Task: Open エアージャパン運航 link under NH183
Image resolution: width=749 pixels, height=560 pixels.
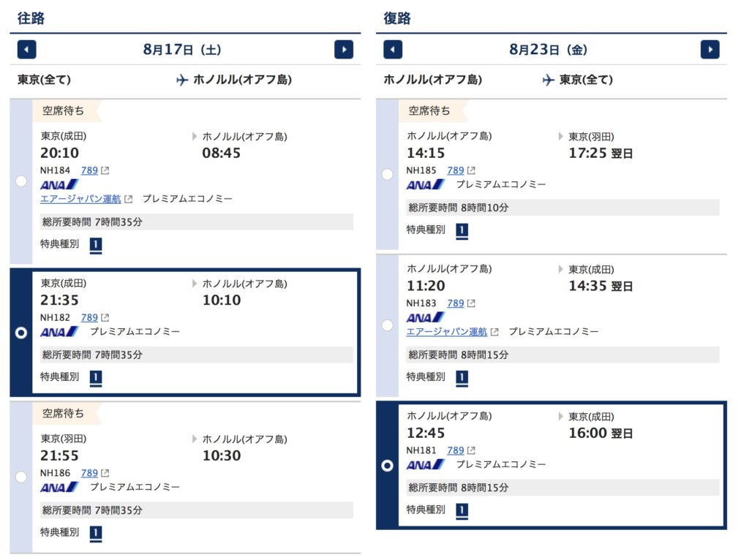Action: tap(447, 332)
